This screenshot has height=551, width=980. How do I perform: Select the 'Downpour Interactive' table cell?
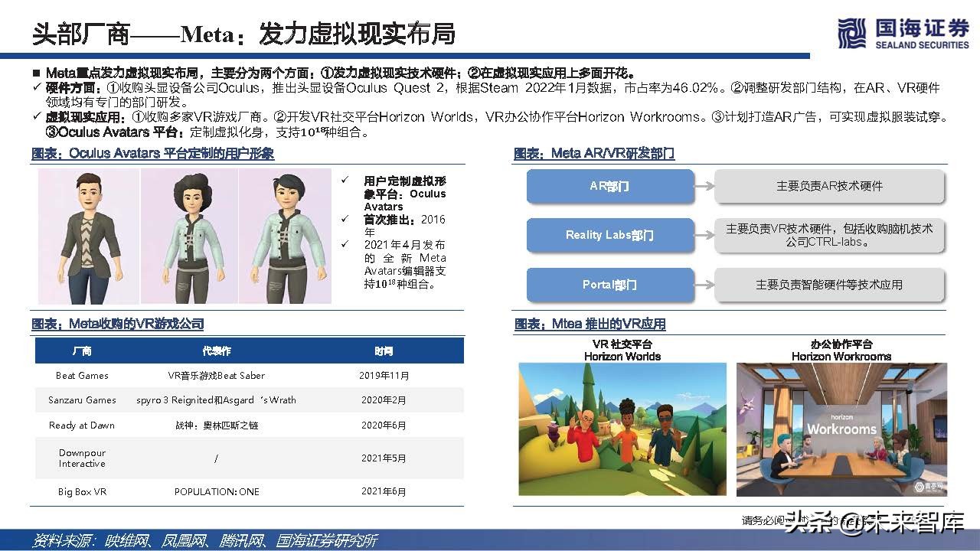[x=82, y=458]
